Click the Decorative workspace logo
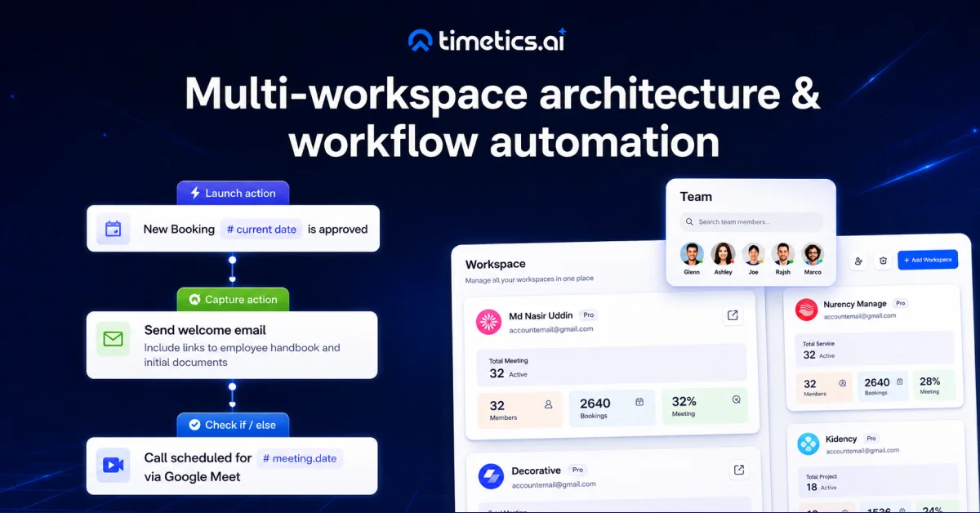This screenshot has height=513, width=980. [491, 476]
